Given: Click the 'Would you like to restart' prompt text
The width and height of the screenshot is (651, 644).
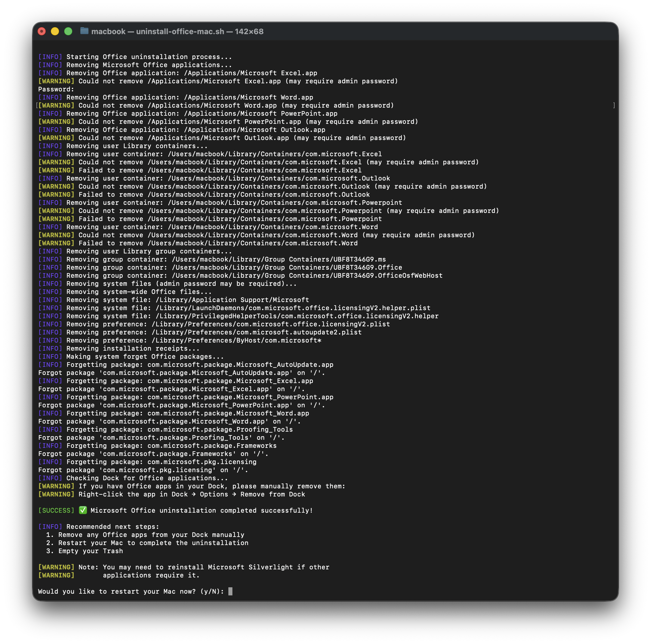Looking at the screenshot, I should point(131,591).
